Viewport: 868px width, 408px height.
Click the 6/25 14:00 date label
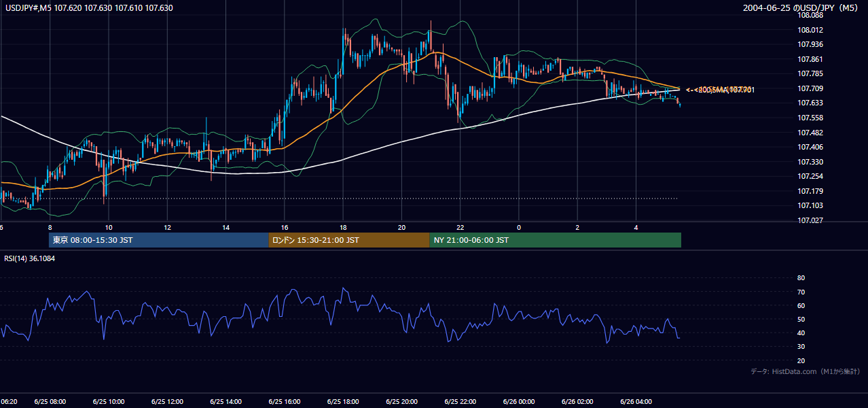tap(226, 402)
